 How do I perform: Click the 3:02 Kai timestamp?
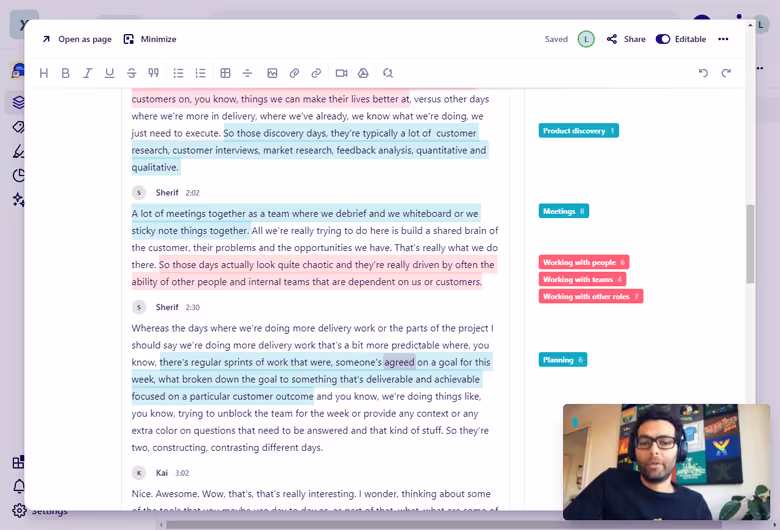click(182, 473)
